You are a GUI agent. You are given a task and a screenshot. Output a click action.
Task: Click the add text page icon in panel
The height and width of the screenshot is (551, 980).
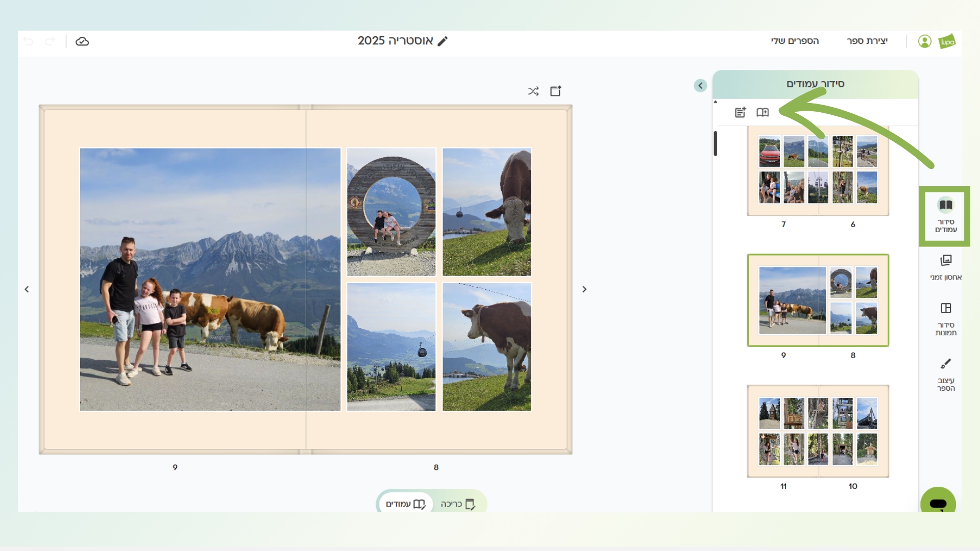740,112
